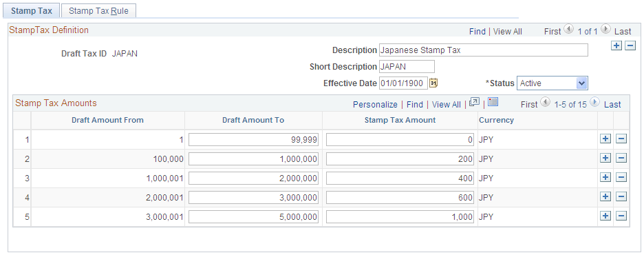644x255 pixels.
Task: Edit Draft Amount To 1,000,000
Action: click(253, 159)
